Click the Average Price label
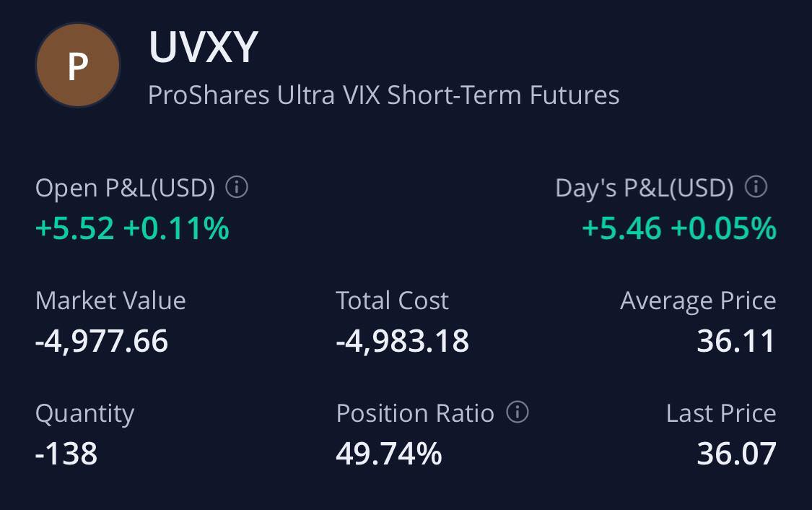The image size is (812, 510). pyautogui.click(x=698, y=301)
